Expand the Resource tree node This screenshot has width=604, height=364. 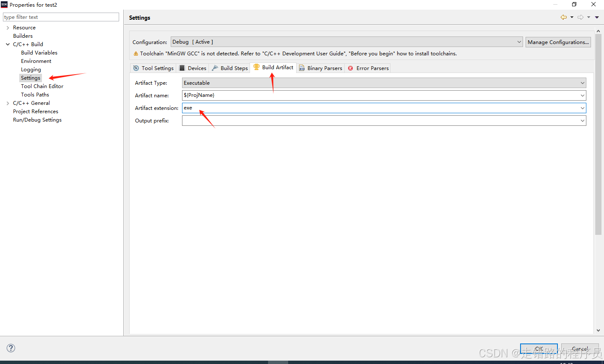(x=8, y=28)
